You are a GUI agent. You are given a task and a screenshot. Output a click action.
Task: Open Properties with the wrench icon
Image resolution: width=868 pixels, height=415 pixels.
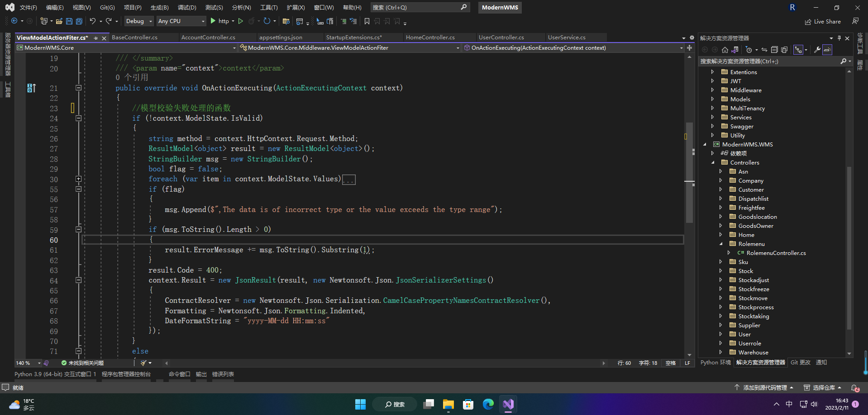(x=817, y=50)
